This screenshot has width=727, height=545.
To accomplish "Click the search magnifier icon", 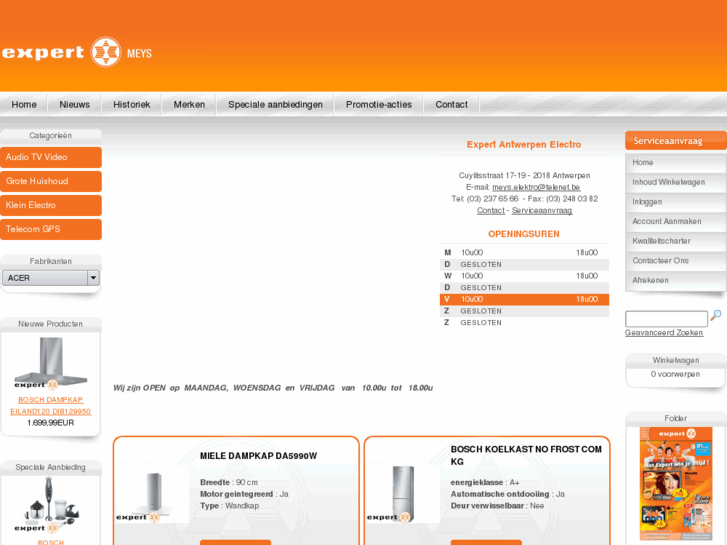I will coord(716,315).
